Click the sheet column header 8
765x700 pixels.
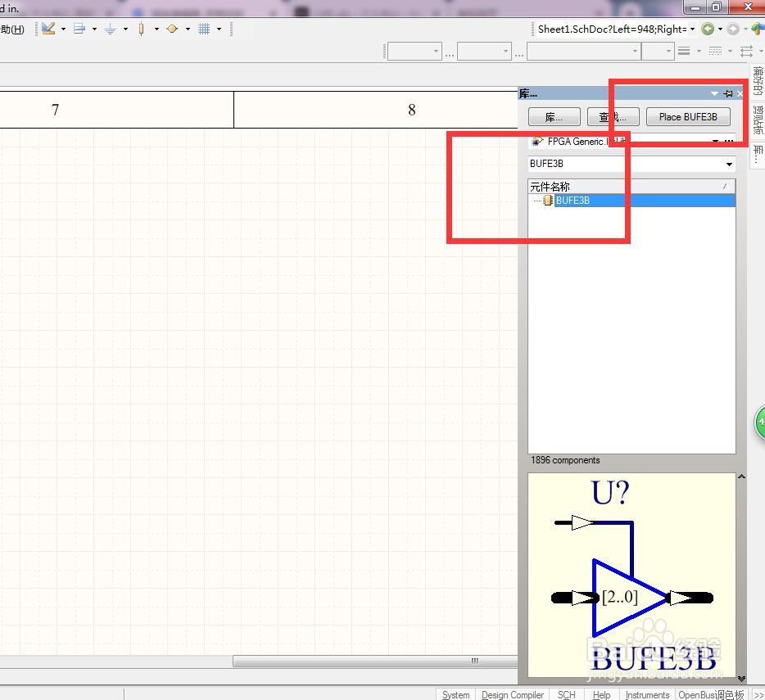tap(412, 110)
